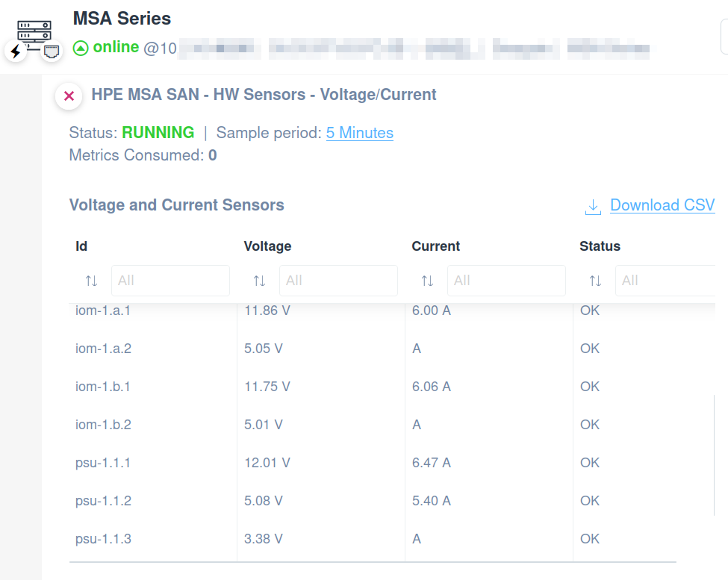728x580 pixels.
Task: Select row id psu-1.1.1
Action: 103,463
